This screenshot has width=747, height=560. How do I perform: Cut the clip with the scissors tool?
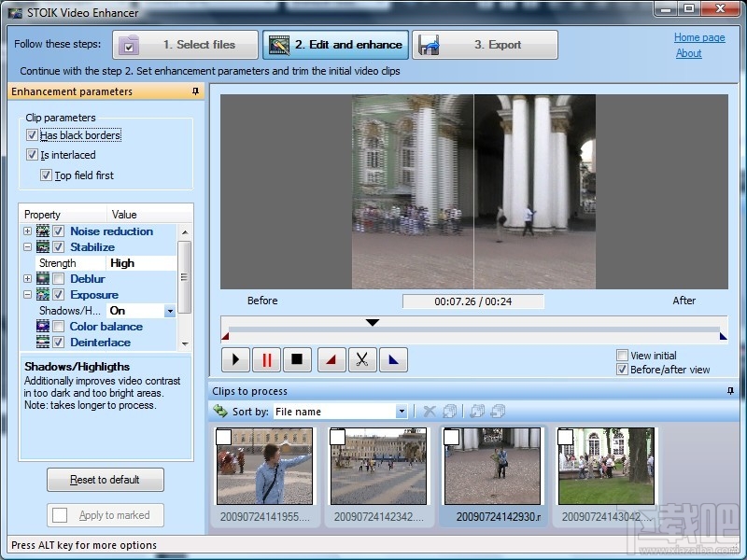point(363,359)
